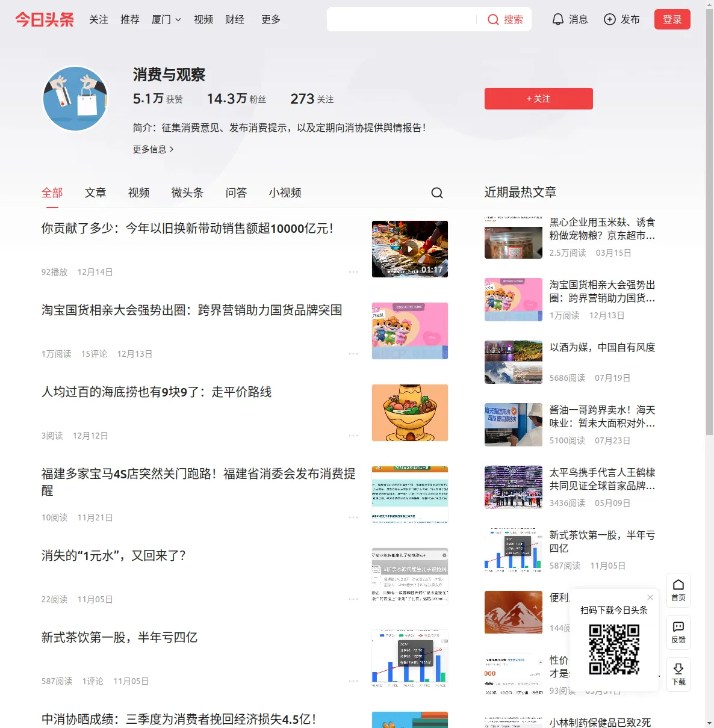This screenshot has height=728, width=714.
Task: Click the 下载 download icon
Action: (678, 668)
